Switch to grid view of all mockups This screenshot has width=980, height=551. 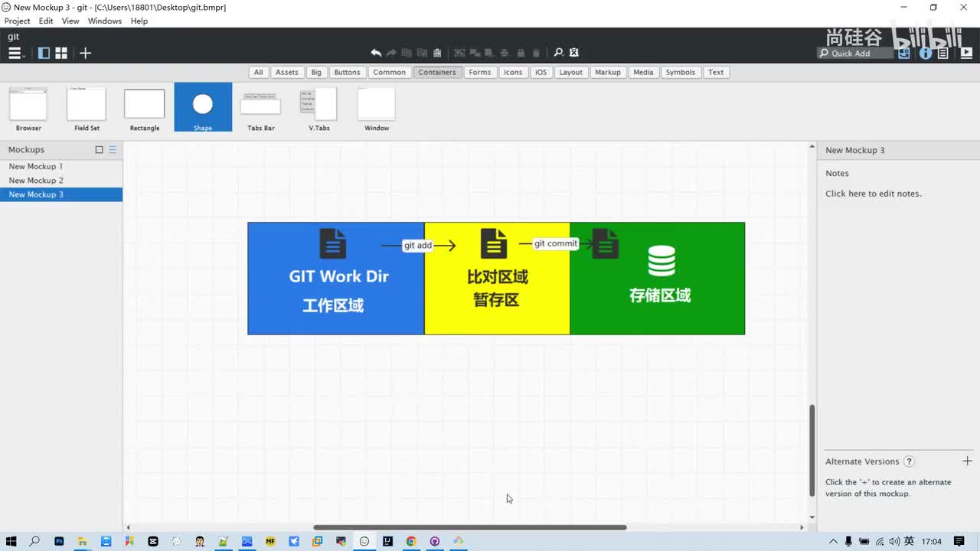point(61,53)
